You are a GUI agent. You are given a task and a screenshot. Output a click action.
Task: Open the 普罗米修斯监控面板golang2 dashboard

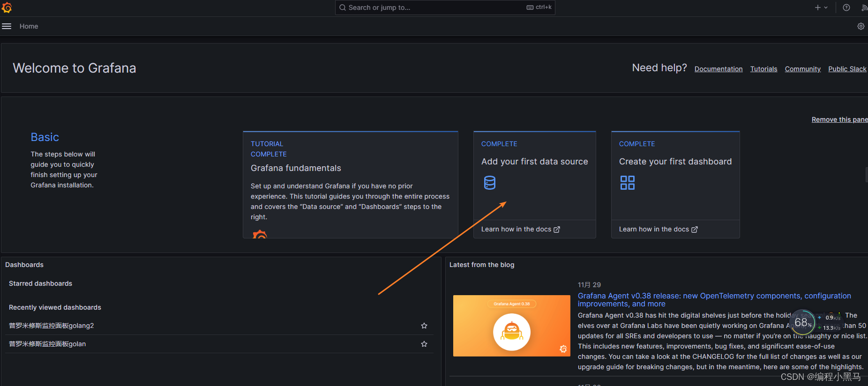(52, 326)
